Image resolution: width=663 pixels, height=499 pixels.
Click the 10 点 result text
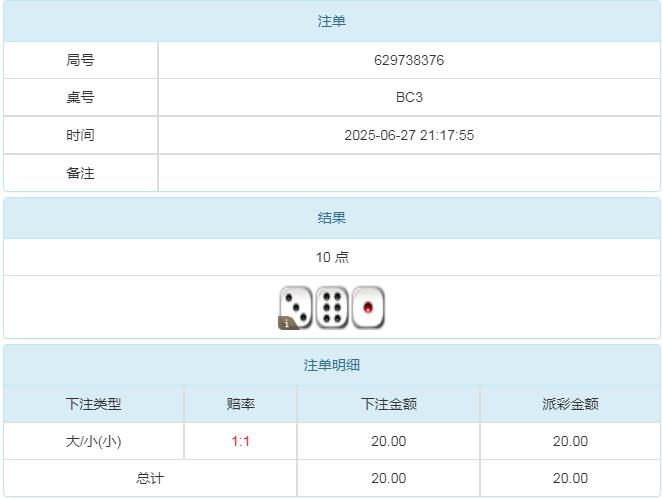pyautogui.click(x=332, y=257)
